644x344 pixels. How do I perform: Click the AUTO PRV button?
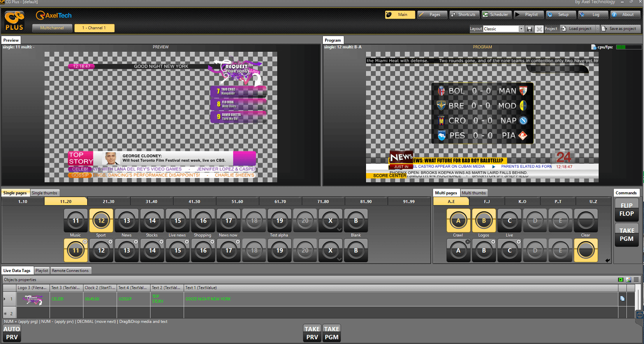12,333
